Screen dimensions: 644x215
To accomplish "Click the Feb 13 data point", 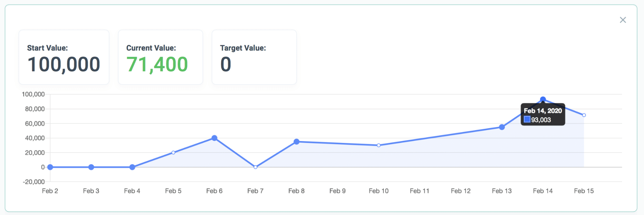I will (502, 127).
